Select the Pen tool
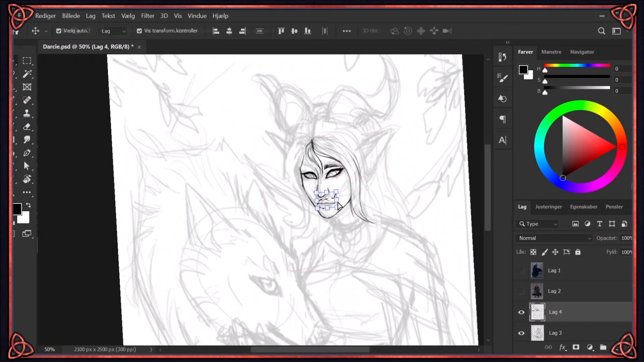This screenshot has height=362, width=644. [27, 153]
